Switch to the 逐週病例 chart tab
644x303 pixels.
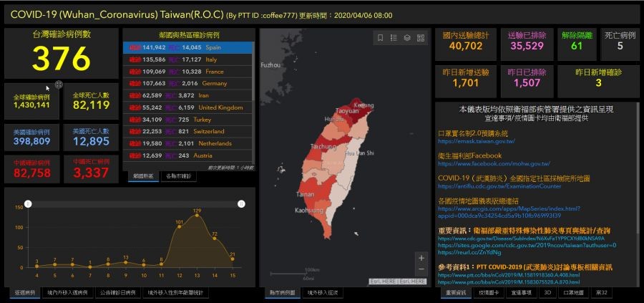click(x=25, y=293)
